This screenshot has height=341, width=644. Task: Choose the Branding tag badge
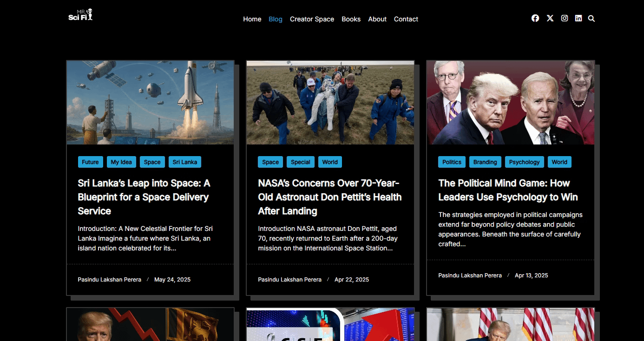pos(485,162)
